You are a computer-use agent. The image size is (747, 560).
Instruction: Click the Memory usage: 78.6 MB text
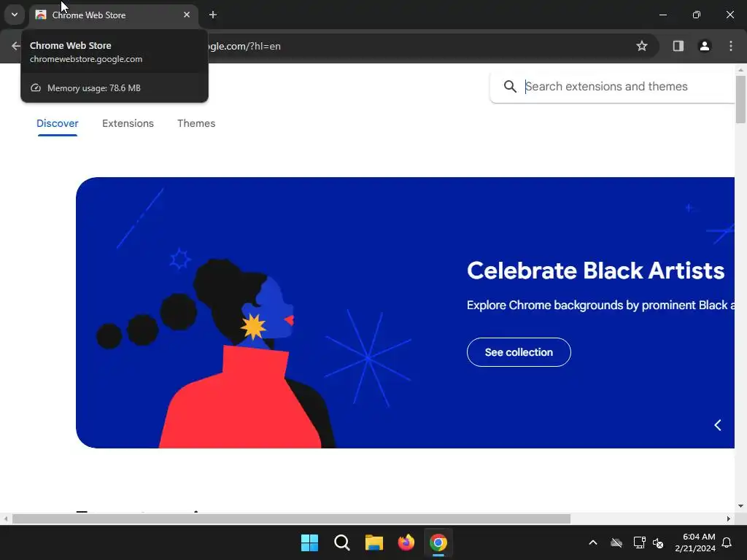tap(94, 88)
